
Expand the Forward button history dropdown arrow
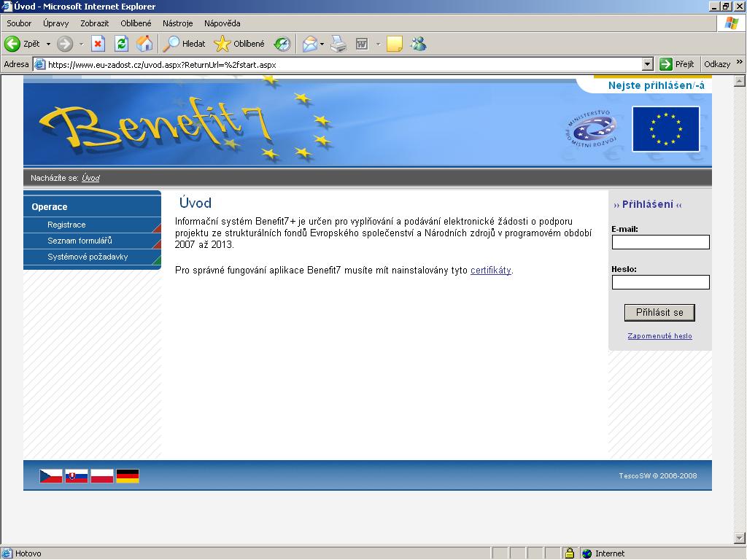[81, 44]
